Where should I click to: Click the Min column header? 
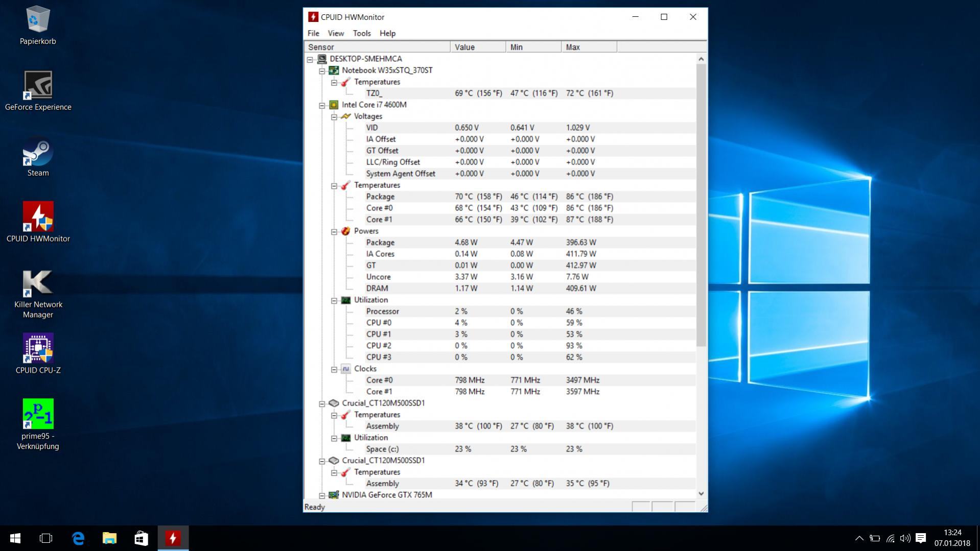pos(533,47)
